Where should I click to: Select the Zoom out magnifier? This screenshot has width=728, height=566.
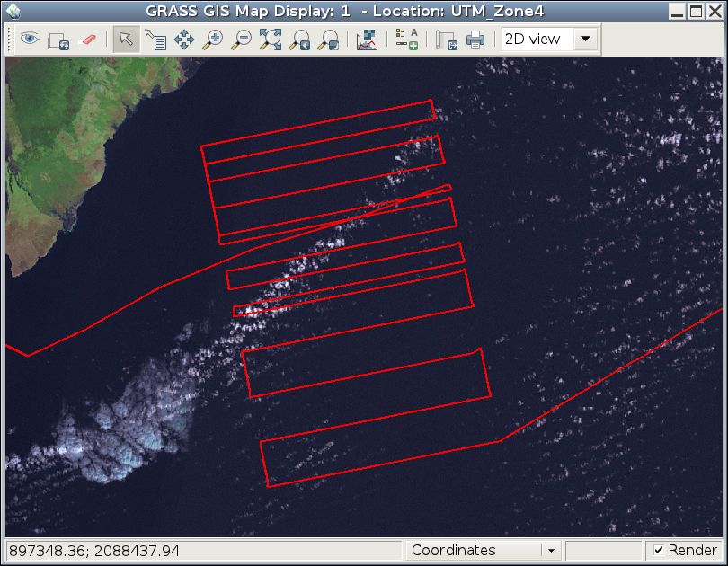pyautogui.click(x=242, y=40)
